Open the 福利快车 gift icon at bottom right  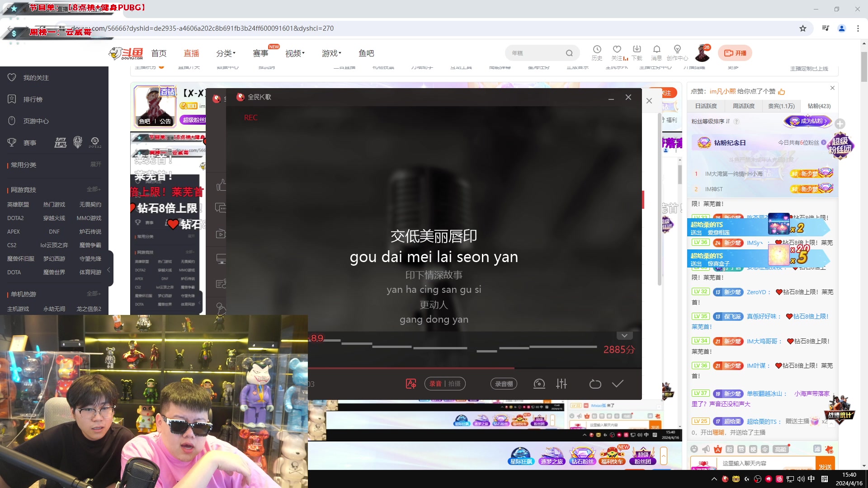tap(613, 455)
